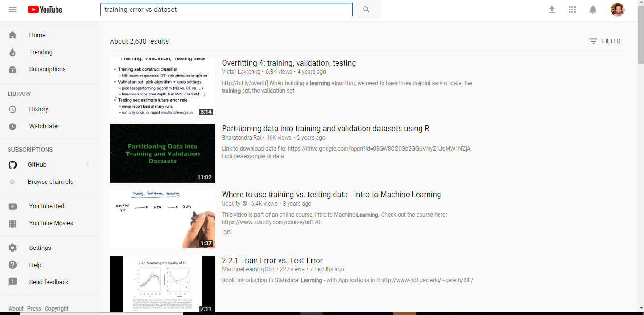The height and width of the screenshot is (315, 644).
Task: Visit Bharatendra Rai channel
Action: pyautogui.click(x=242, y=138)
